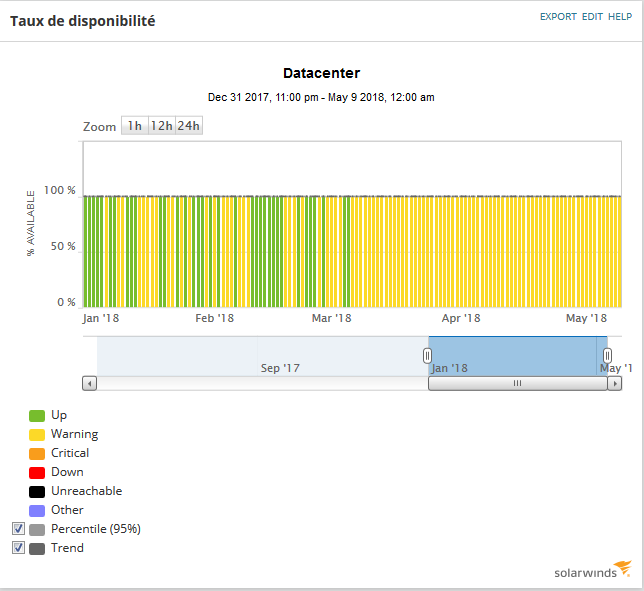Click the purple Other legend swatch
644x591 pixels.
tap(37, 511)
